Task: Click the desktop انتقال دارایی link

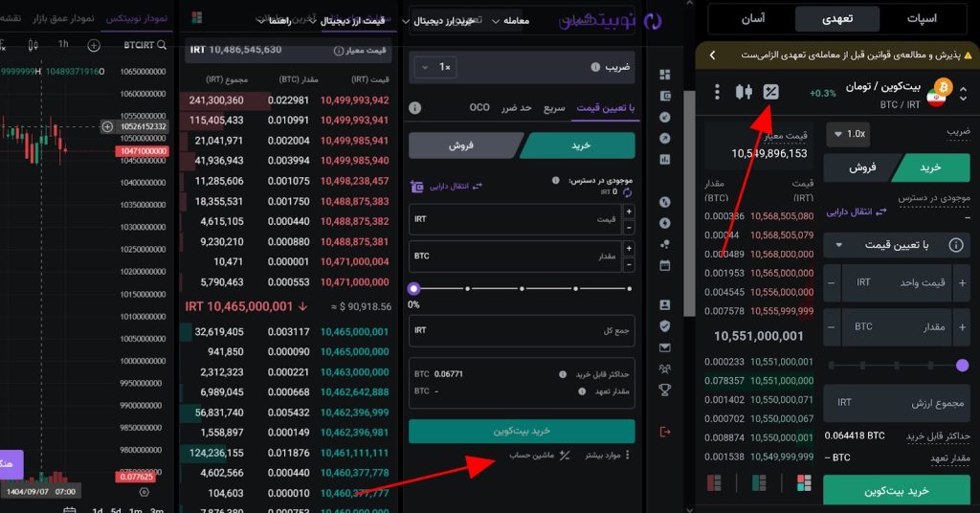Action: 455,187
